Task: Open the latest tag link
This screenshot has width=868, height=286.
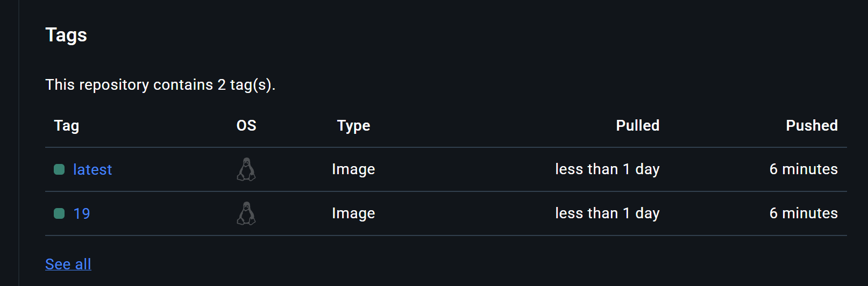Action: tap(93, 169)
